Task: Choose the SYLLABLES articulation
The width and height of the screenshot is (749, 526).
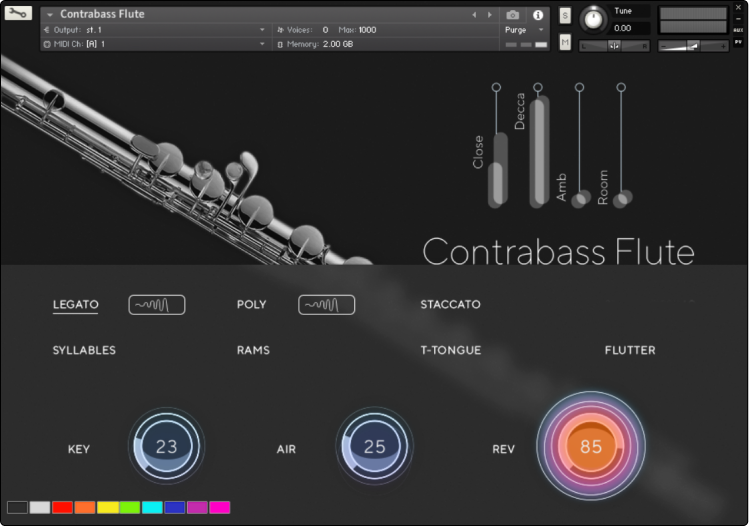Action: 84,350
